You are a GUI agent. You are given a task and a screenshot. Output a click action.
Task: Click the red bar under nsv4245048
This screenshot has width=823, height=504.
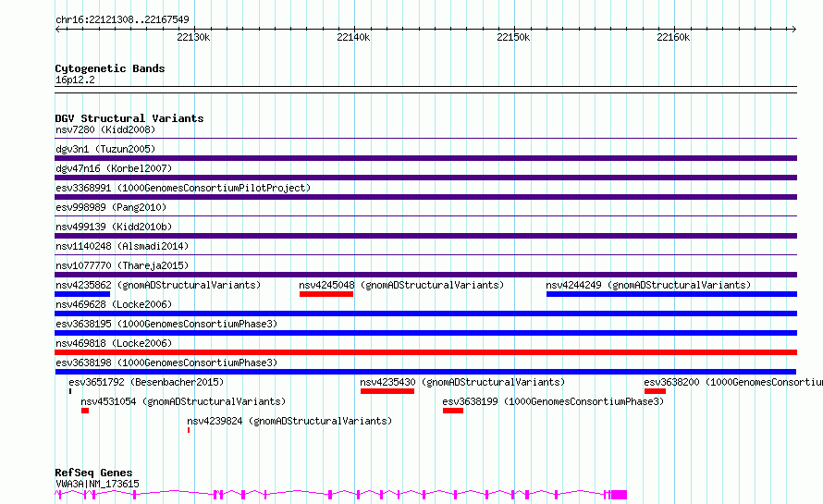[326, 294]
